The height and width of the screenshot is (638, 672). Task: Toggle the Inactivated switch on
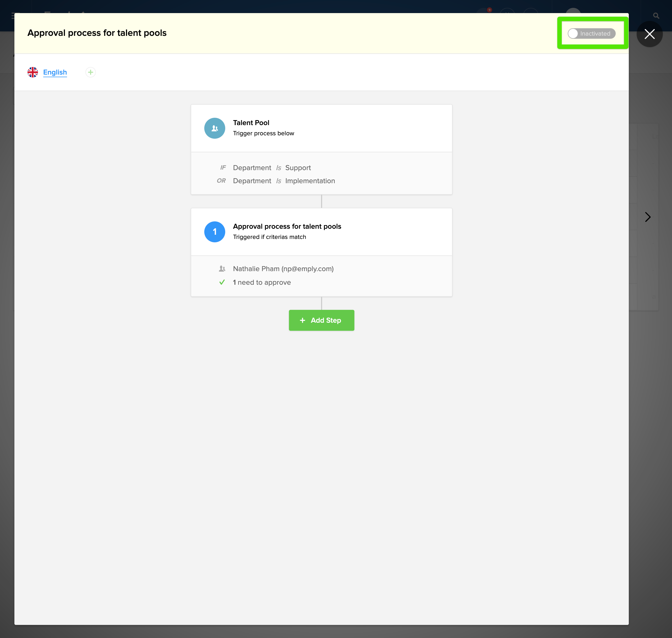tap(591, 33)
